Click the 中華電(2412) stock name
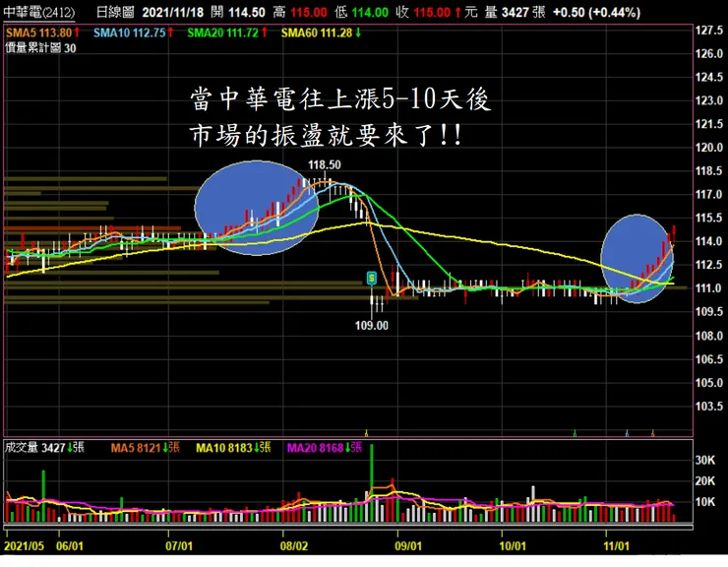The image size is (728, 567). tap(39, 12)
